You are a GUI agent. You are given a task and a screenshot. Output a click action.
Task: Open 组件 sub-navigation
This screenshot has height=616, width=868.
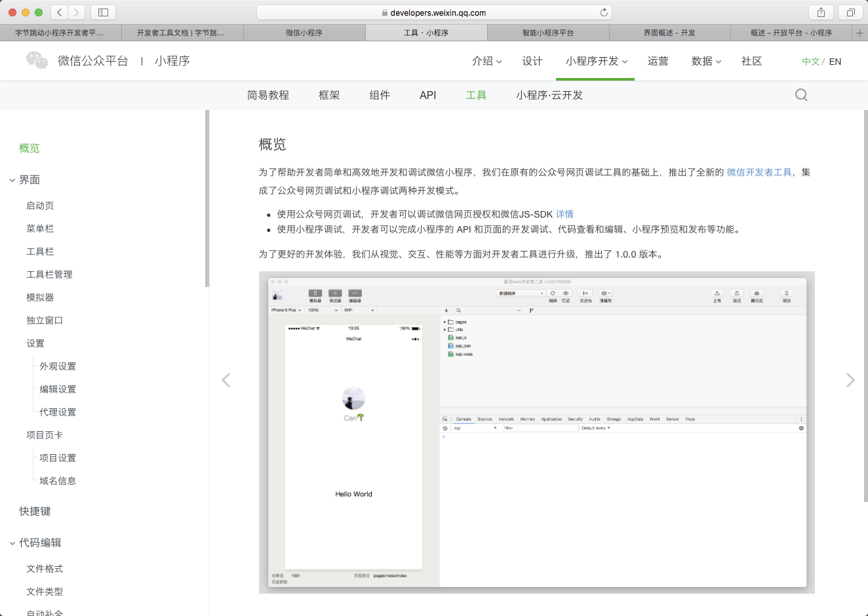point(380,95)
